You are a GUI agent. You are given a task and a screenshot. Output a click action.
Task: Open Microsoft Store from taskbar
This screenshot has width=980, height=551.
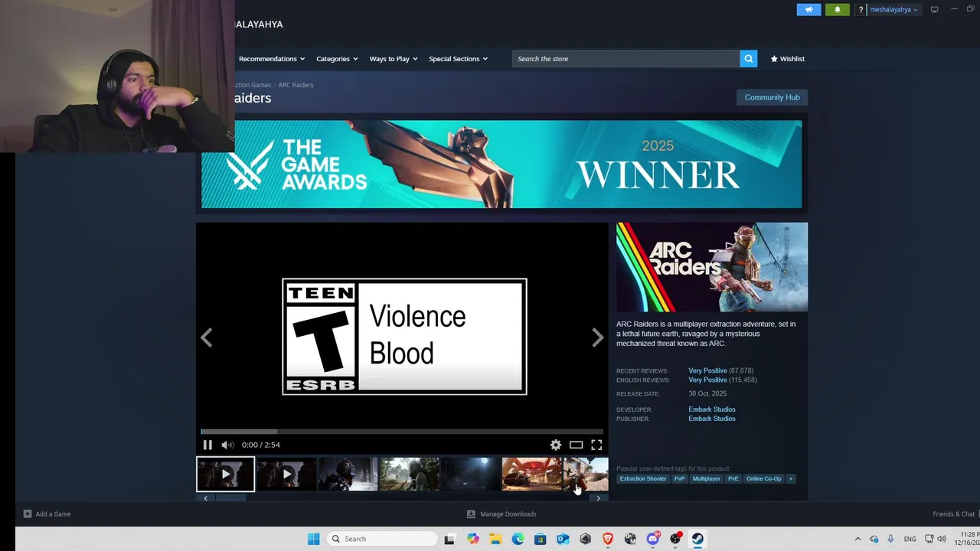(x=541, y=539)
